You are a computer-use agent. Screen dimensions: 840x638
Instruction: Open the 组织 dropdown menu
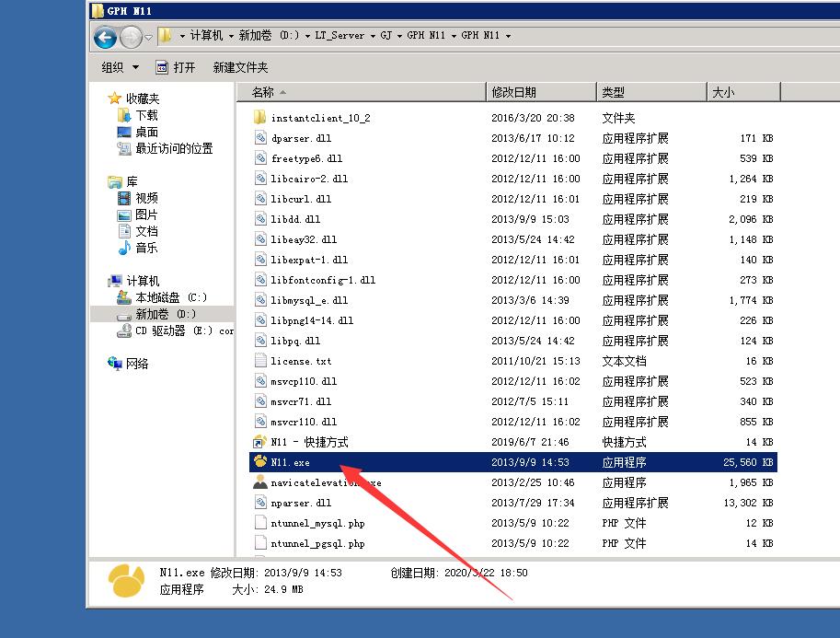point(121,67)
